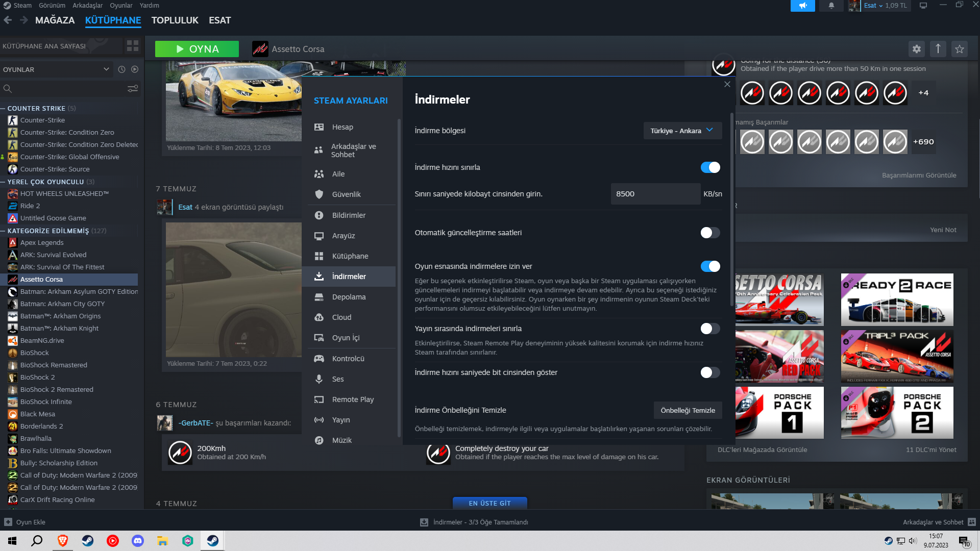The height and width of the screenshot is (551, 980).
Task: Enable Otomatik güncelleştirme saatleri toggle
Action: coord(710,233)
